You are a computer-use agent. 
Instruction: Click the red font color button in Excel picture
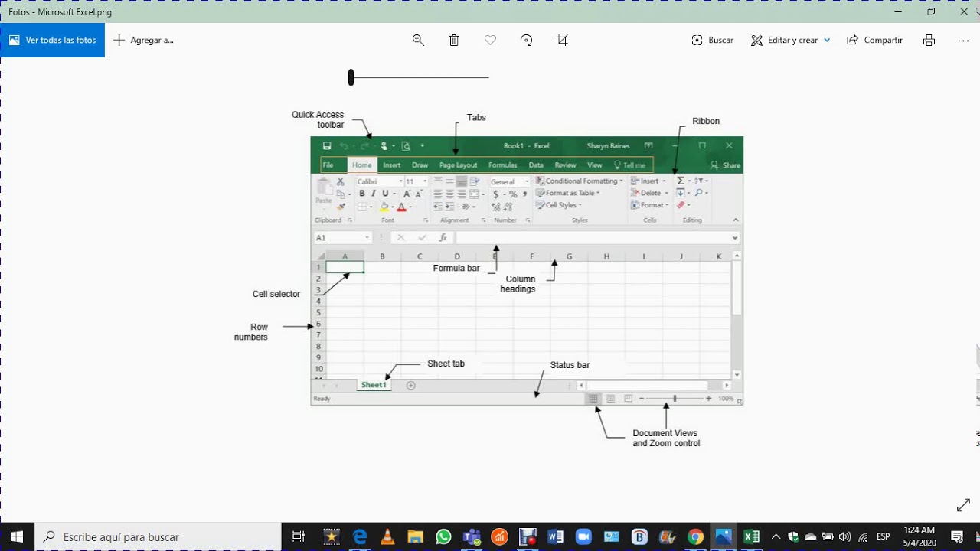click(401, 207)
